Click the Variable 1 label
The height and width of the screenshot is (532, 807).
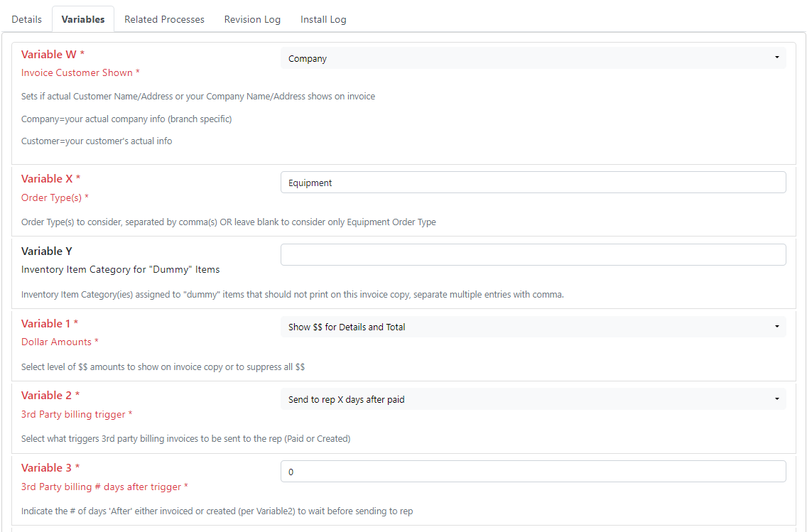coord(50,324)
